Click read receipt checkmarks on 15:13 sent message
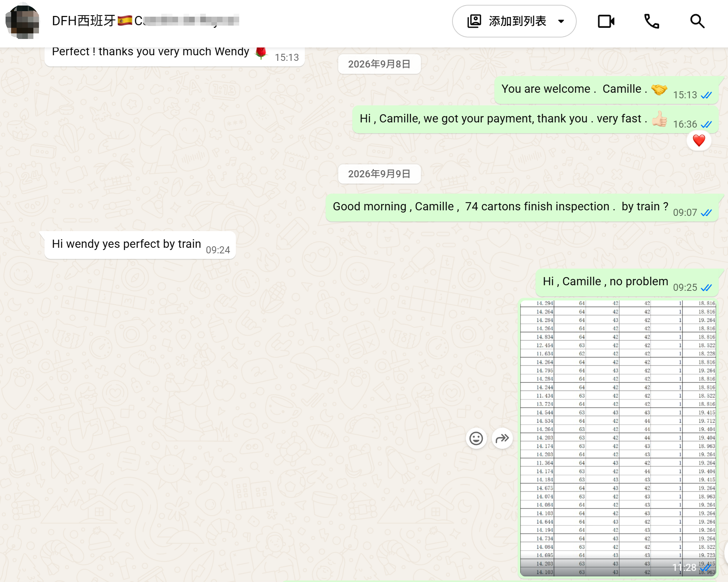 pos(706,95)
